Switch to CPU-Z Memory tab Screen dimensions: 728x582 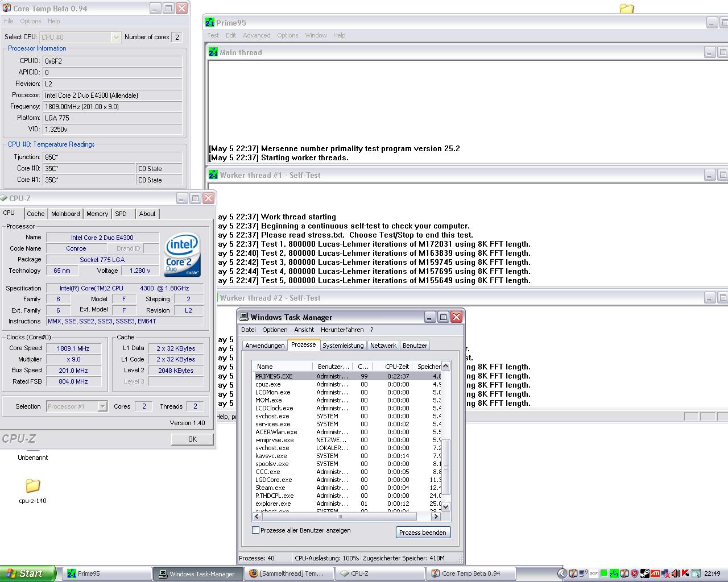click(x=97, y=214)
